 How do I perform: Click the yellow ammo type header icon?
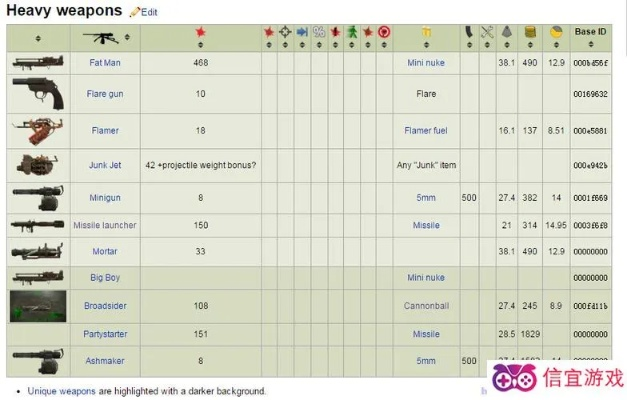pyautogui.click(x=426, y=32)
